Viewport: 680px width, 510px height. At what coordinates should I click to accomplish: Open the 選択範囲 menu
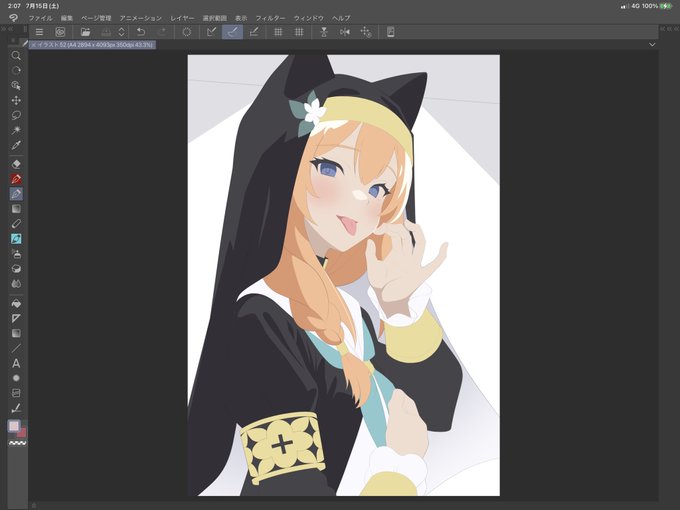[215, 18]
